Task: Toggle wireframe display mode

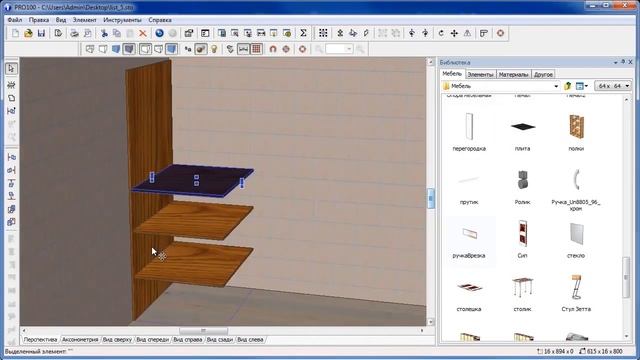Action: pos(90,49)
